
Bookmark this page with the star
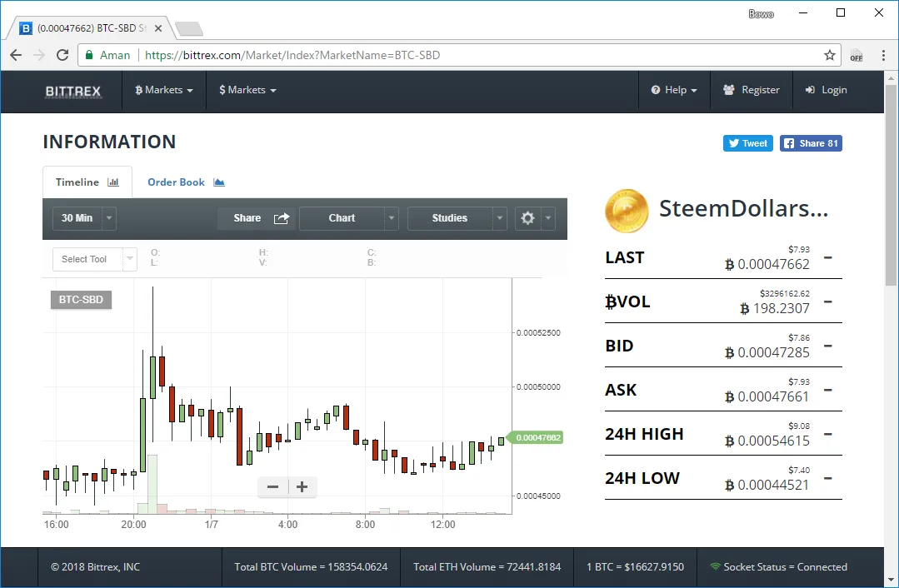829,55
